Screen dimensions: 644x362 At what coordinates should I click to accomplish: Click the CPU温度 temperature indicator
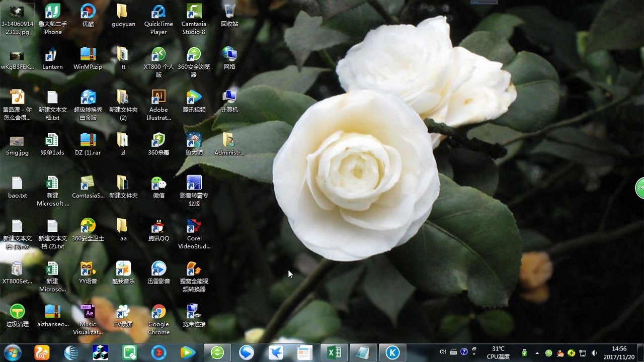[498, 352]
